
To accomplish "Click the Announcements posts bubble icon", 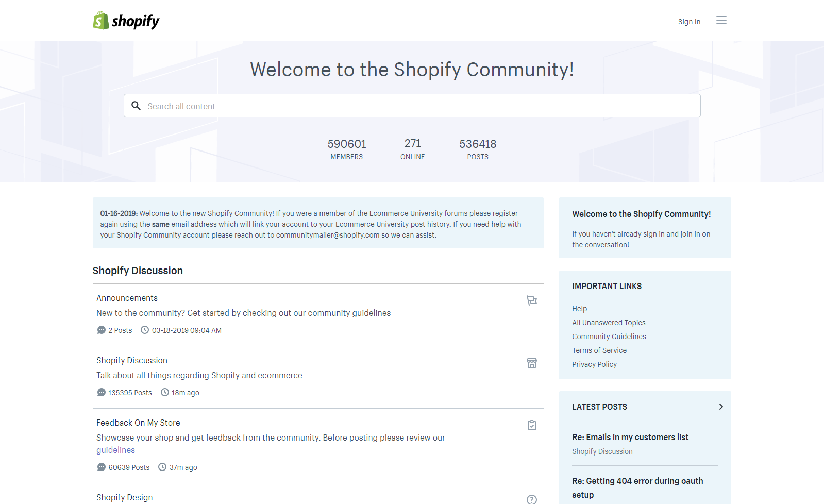I will tap(101, 330).
